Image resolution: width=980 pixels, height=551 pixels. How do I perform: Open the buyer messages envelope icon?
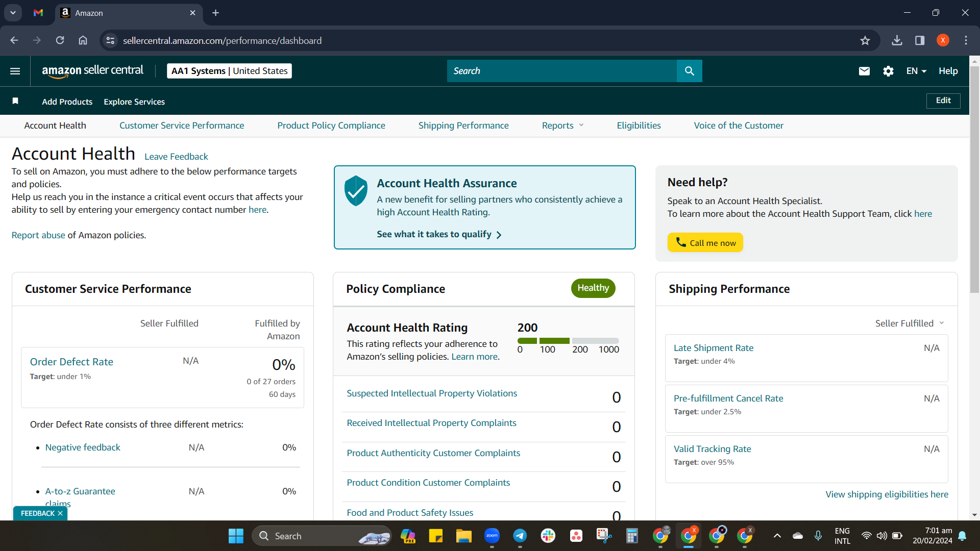point(864,71)
